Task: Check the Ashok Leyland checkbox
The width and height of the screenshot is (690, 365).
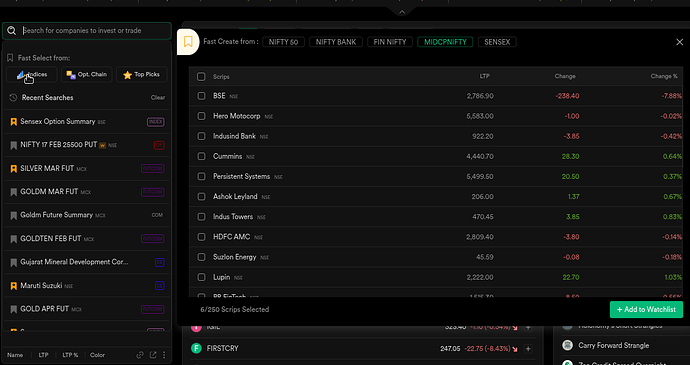Action: (x=201, y=197)
